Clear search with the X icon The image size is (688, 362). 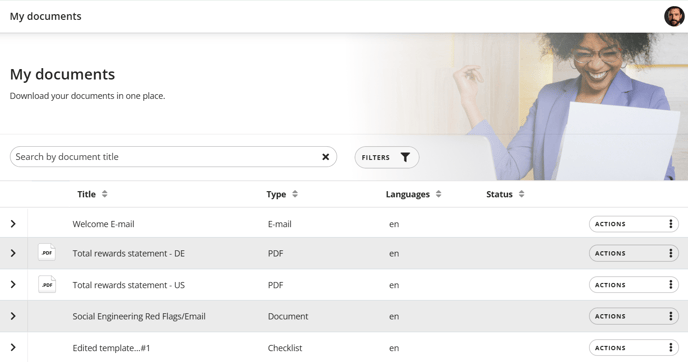coord(326,157)
